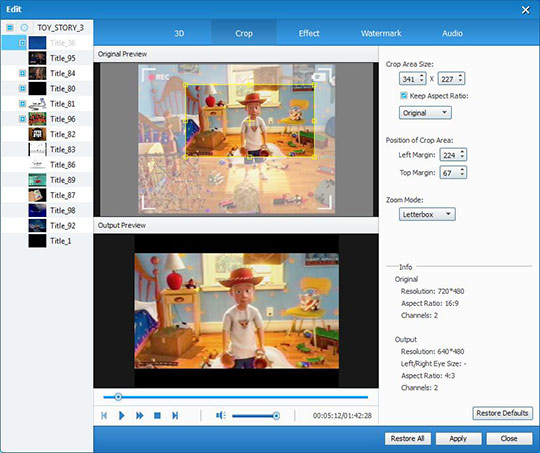This screenshot has width=540, height=453.
Task: Mute the audio with speaker icon
Action: click(220, 415)
